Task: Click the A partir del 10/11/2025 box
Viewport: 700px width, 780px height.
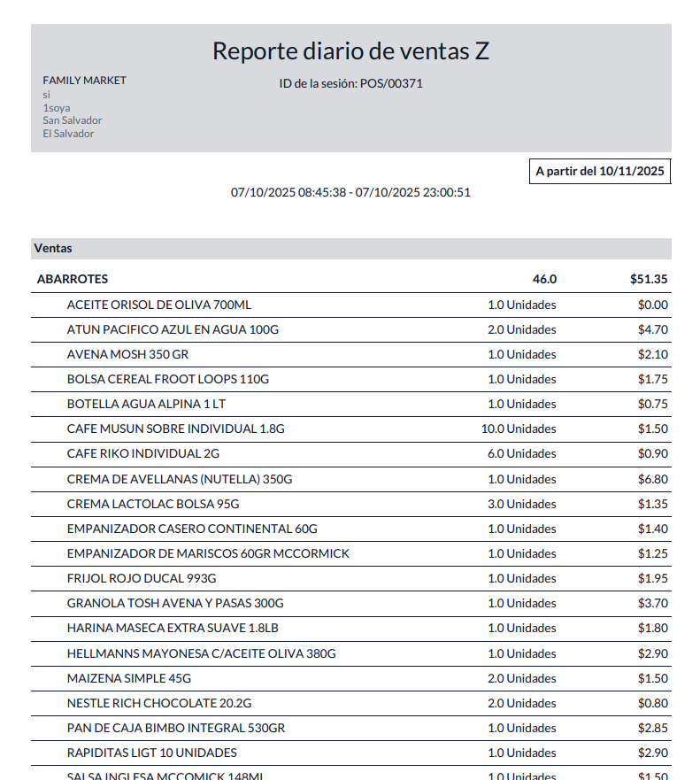Action: point(599,171)
